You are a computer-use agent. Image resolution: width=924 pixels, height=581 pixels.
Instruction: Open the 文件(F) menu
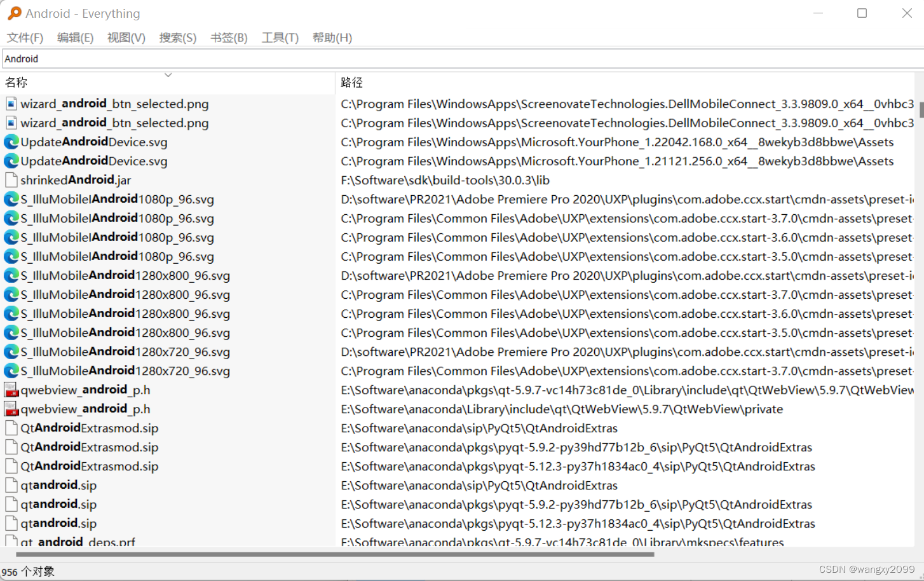point(25,38)
